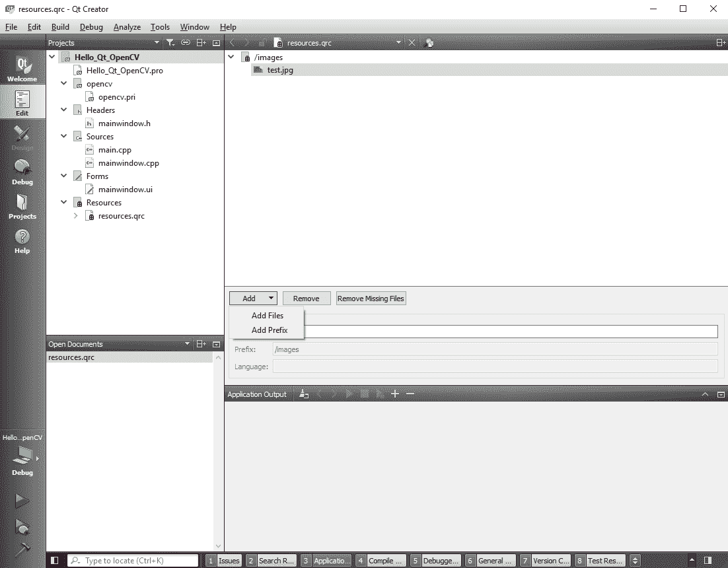The height and width of the screenshot is (568, 728).
Task: Collapse the Sources folder
Action: point(64,137)
